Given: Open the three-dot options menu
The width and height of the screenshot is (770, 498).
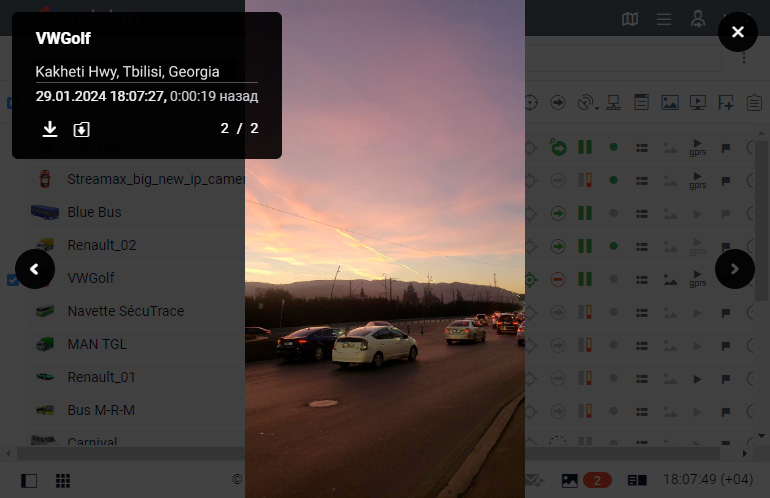Looking at the screenshot, I should coord(744,58).
